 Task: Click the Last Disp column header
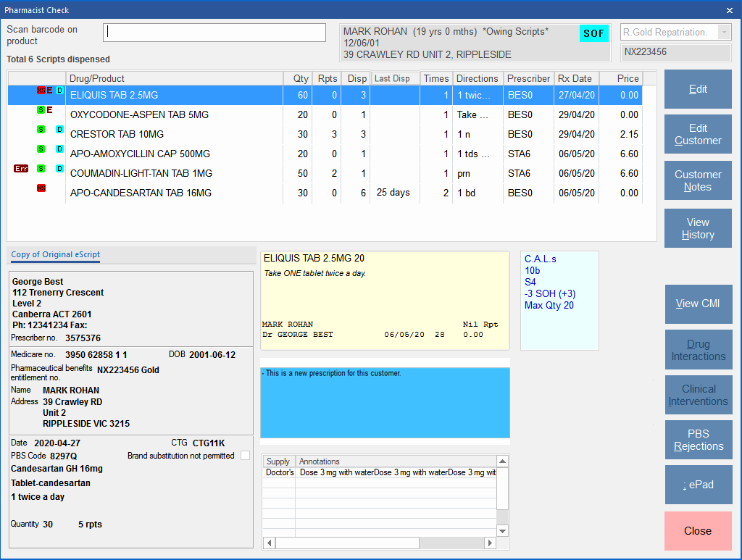click(395, 78)
